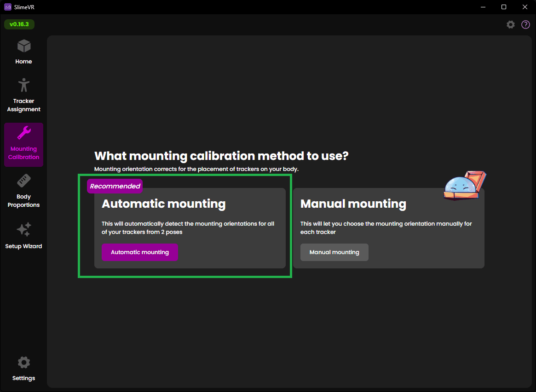Click the SlimeVR logo in the title bar
This screenshot has width=536, height=392.
[7, 7]
